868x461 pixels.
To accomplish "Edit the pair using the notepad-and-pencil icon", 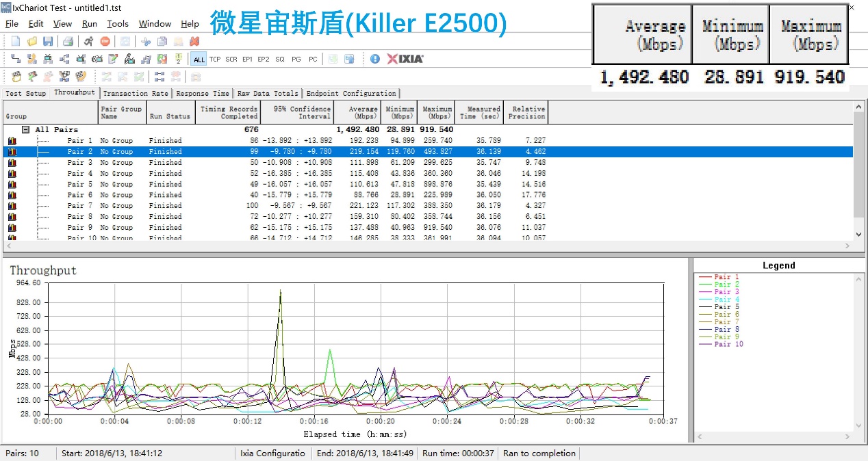I will click(113, 59).
